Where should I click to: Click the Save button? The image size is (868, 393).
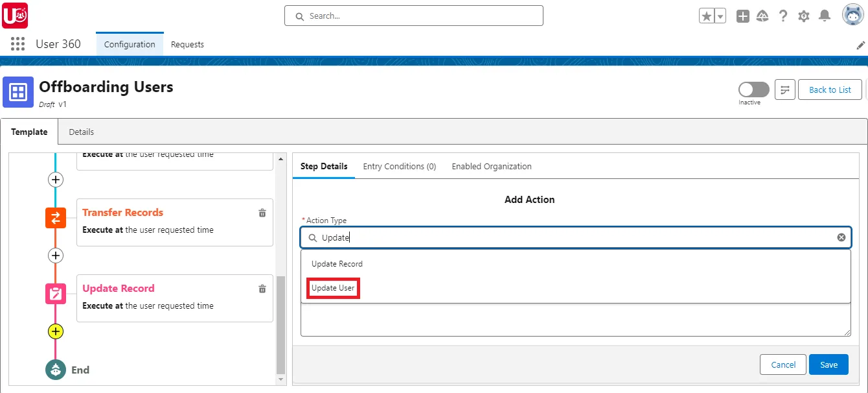[828, 364]
